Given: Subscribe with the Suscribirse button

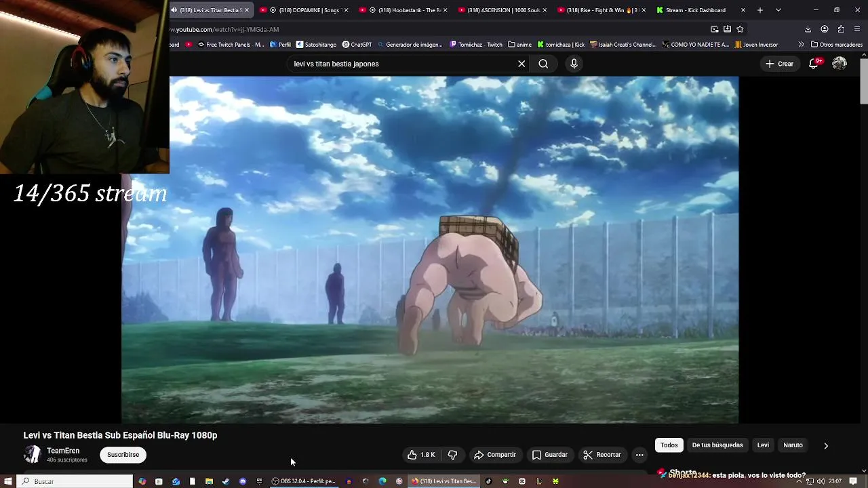Looking at the screenshot, I should click(123, 455).
